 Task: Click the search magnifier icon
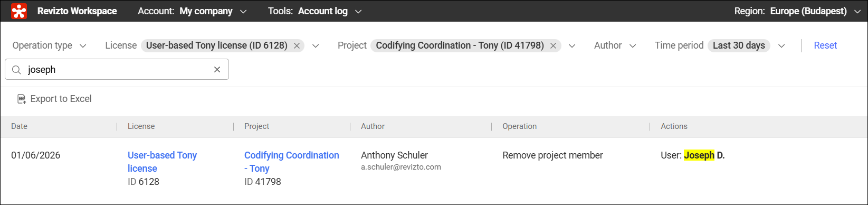[x=16, y=70]
